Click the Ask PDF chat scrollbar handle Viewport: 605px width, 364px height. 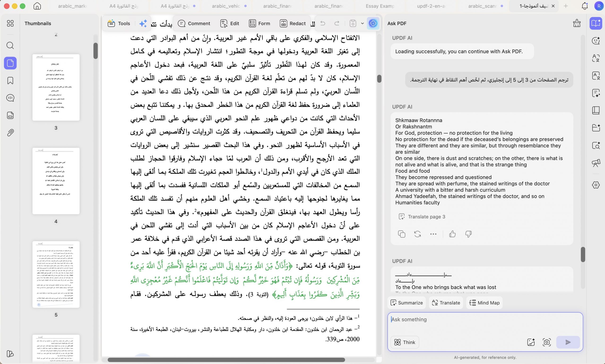pos(583,254)
